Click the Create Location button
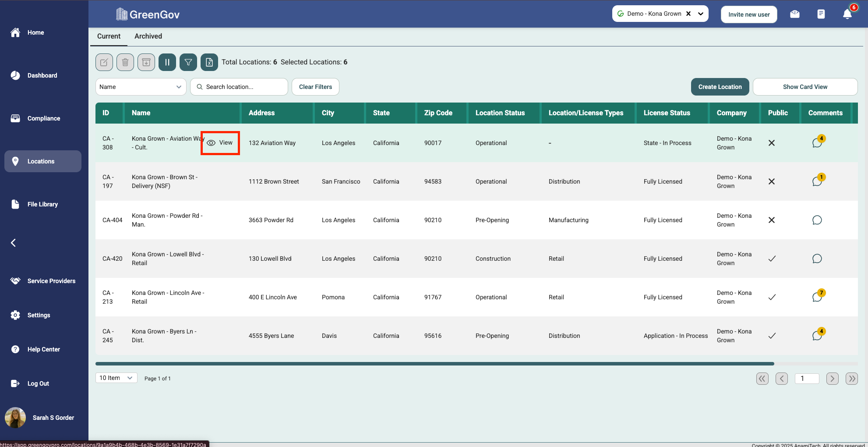868x447 pixels. click(720, 87)
